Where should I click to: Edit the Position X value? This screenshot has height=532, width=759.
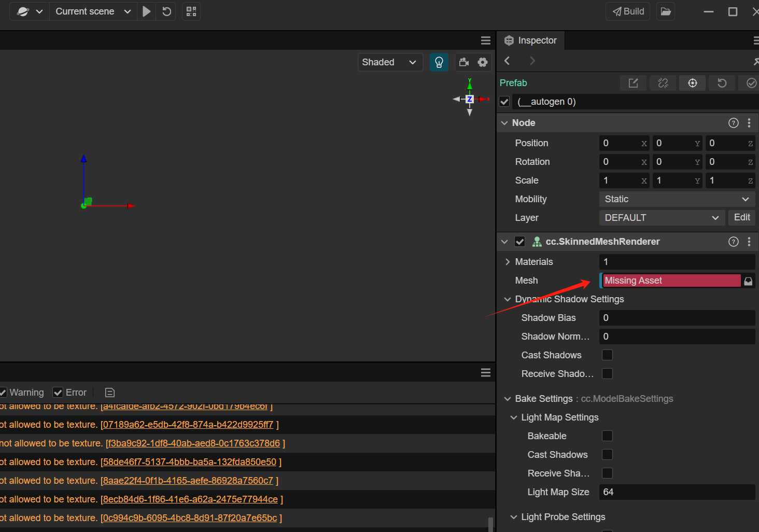(624, 143)
